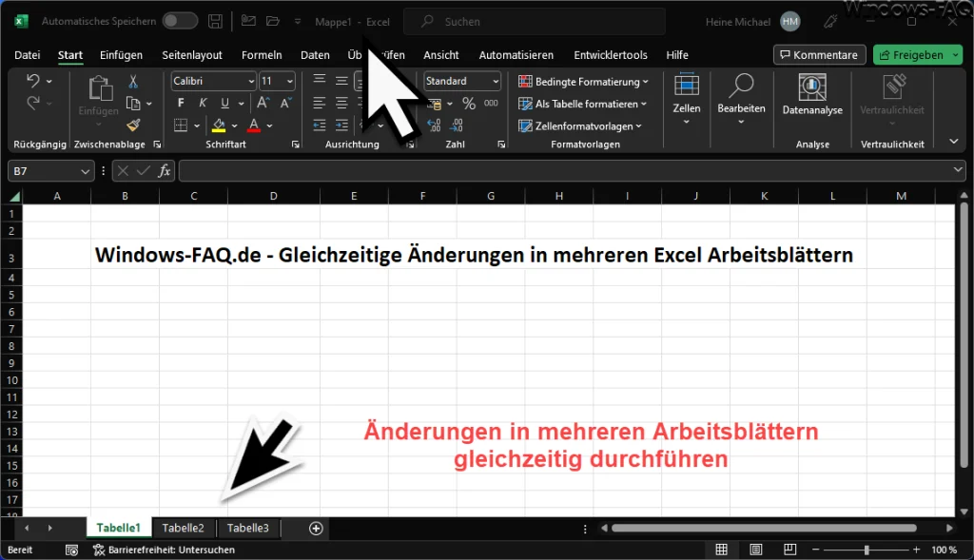The image size is (974, 560).
Task: Add a new sheet with plus icon
Action: pos(316,529)
